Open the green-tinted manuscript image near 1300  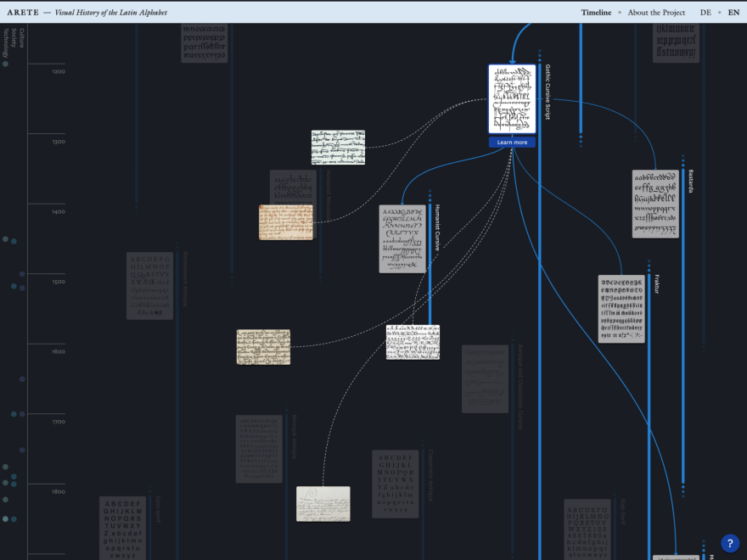338,148
